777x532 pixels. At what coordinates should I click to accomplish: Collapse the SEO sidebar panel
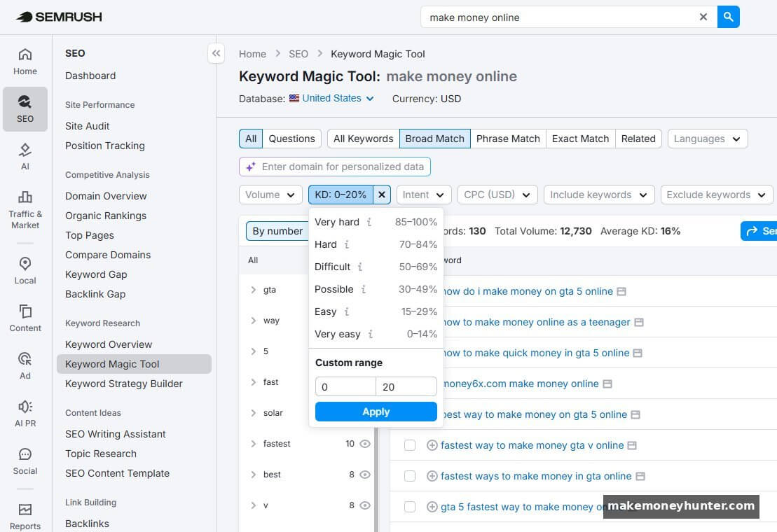[216, 53]
